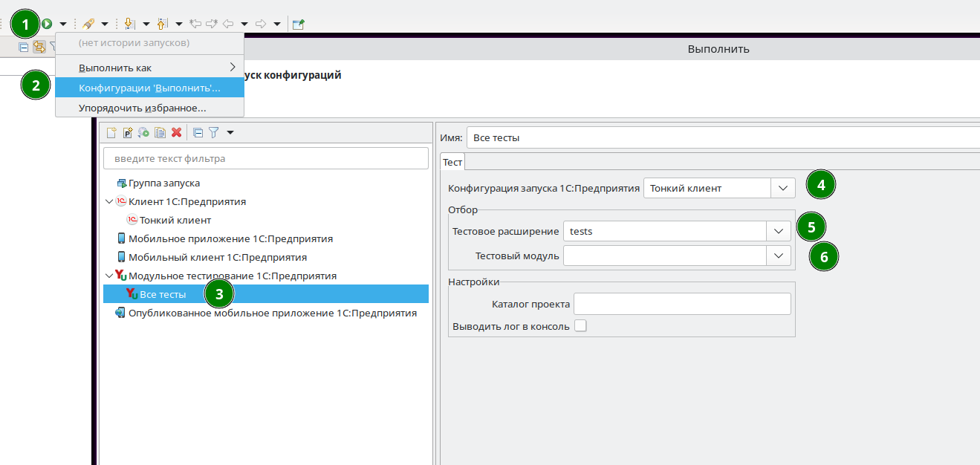This screenshot has width=980, height=465.
Task: Collapse all configurations in dialog tree
Action: pyautogui.click(x=198, y=133)
